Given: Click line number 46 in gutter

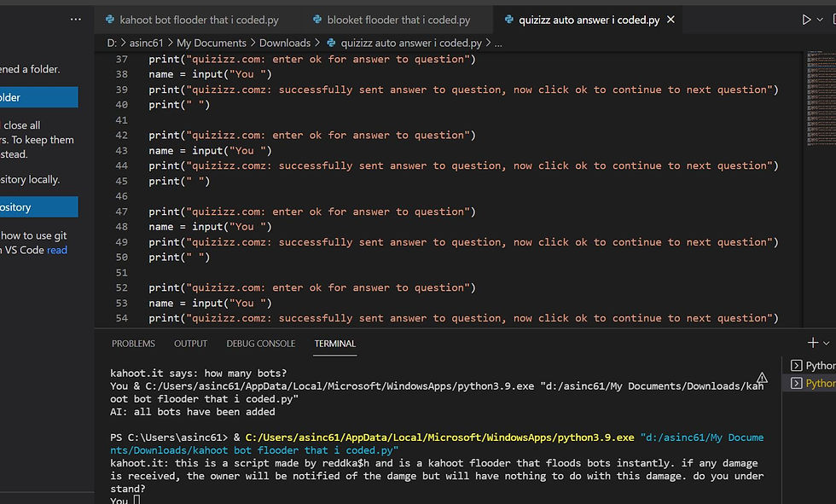Looking at the screenshot, I should (121, 196).
